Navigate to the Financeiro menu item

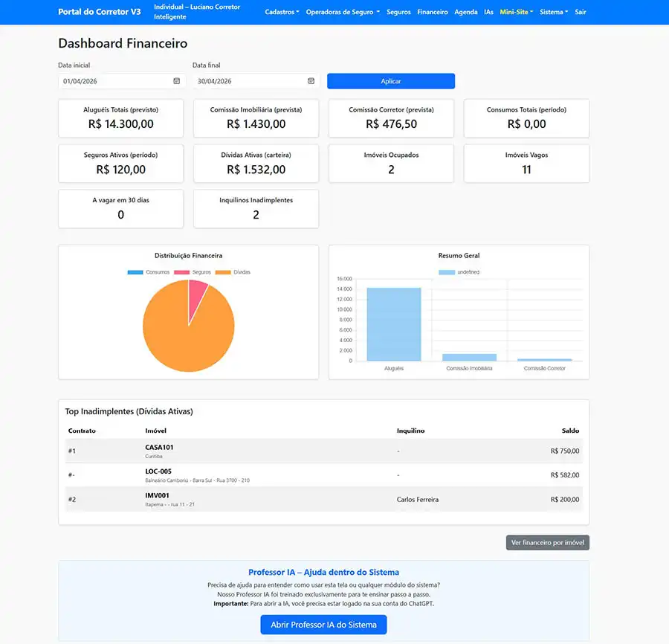(x=432, y=12)
